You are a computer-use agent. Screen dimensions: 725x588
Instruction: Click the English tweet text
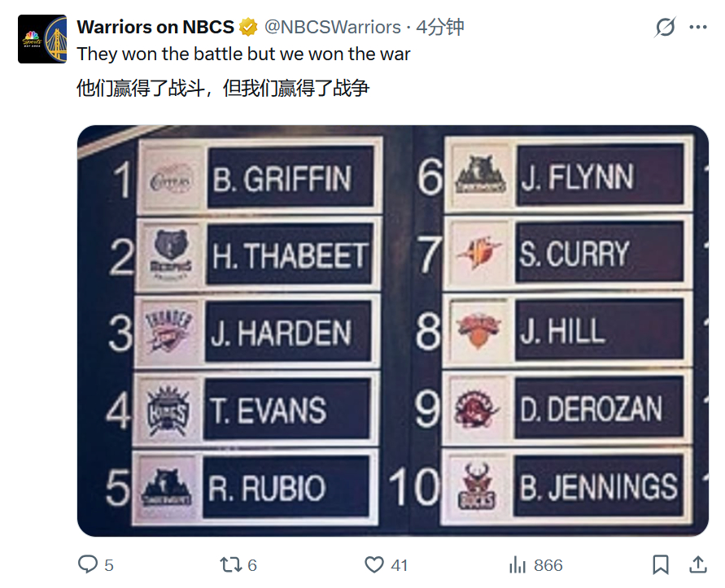(243, 54)
